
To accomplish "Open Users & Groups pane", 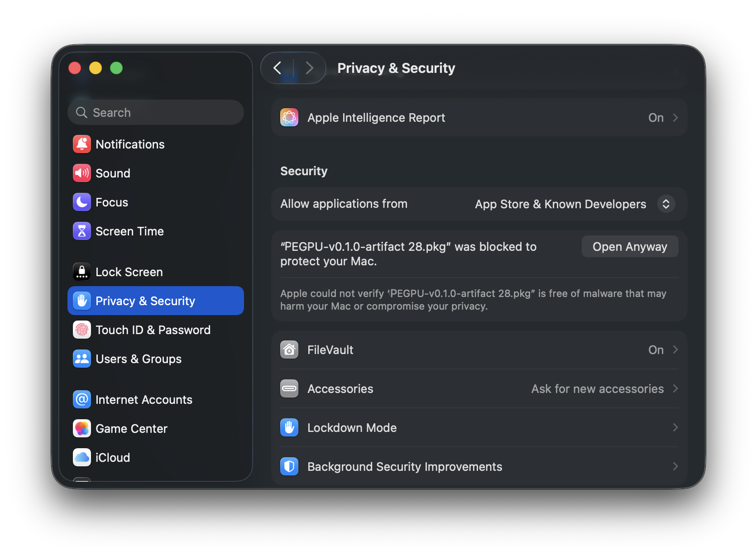I will [156, 359].
